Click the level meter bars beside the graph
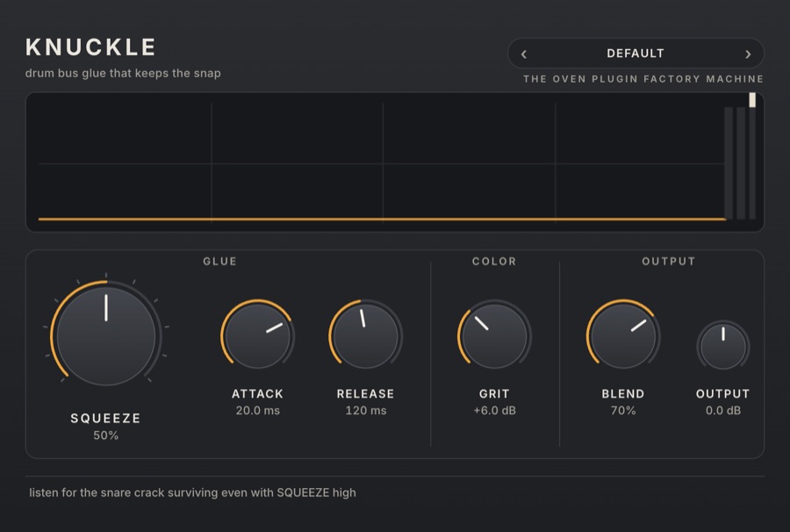 pyautogui.click(x=740, y=163)
